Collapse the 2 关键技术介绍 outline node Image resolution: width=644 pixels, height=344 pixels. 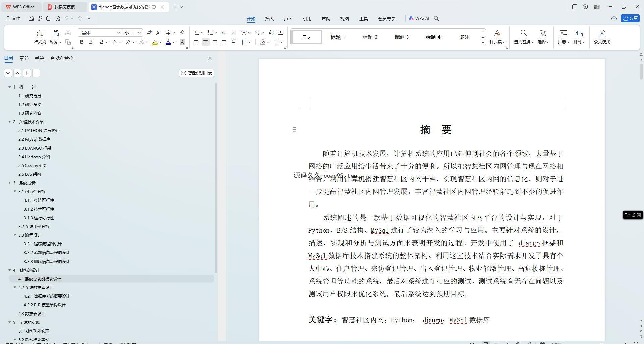pos(10,122)
